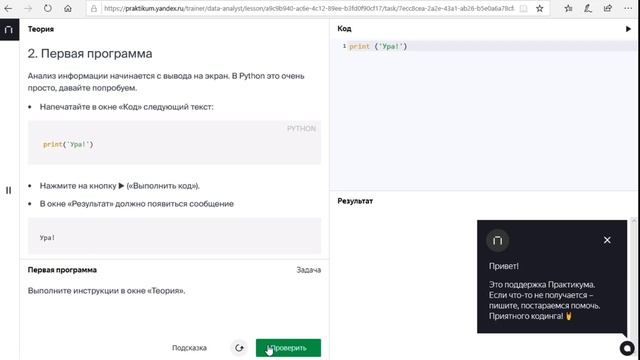Click the Теория panel heading
Screen dimensions: 640x360
(x=41, y=29)
